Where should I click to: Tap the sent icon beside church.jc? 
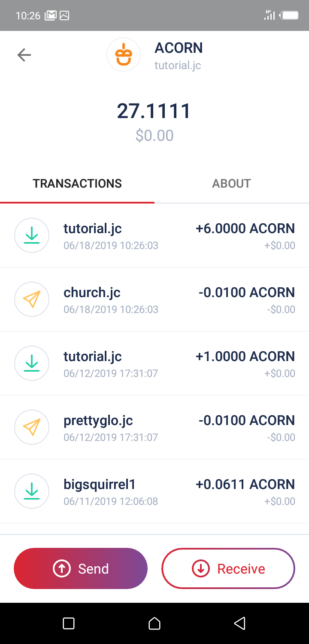point(32,299)
